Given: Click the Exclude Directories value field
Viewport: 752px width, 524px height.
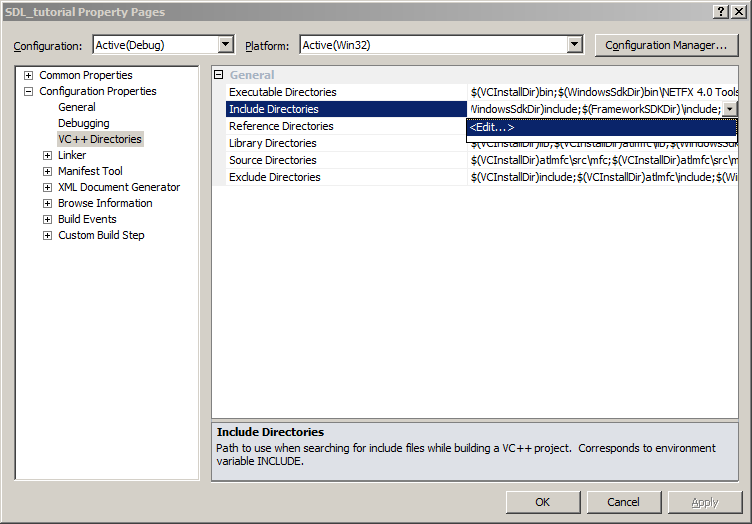Looking at the screenshot, I should tap(603, 177).
